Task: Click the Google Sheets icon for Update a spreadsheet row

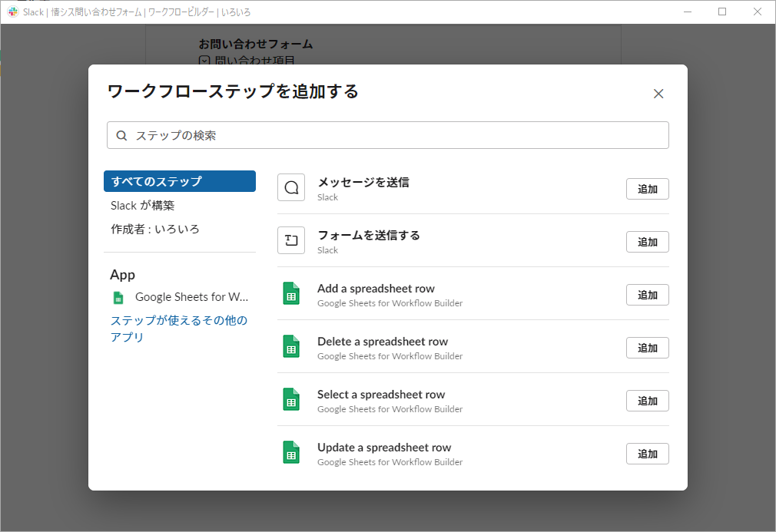Action: 291,452
